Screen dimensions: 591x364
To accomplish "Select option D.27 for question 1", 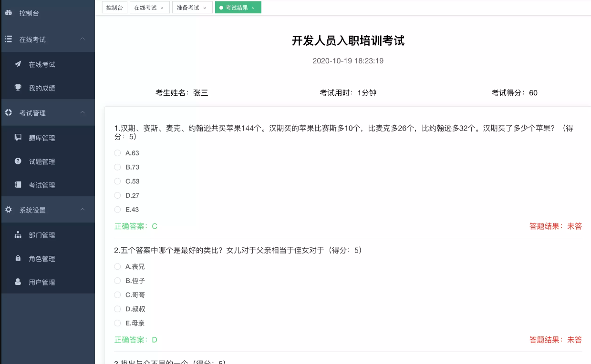I will pos(117,195).
